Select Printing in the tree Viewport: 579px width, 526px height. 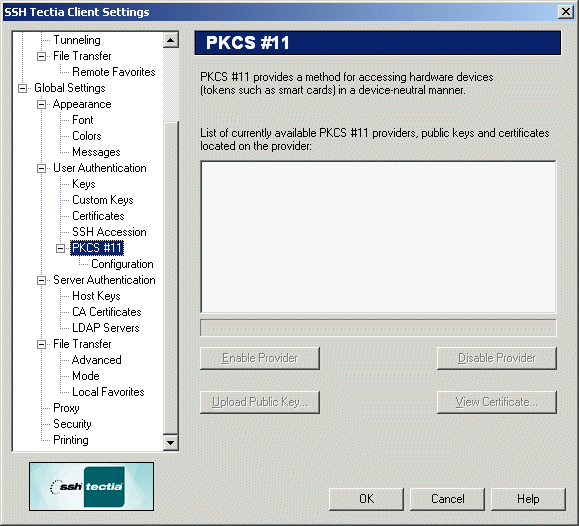(x=71, y=440)
